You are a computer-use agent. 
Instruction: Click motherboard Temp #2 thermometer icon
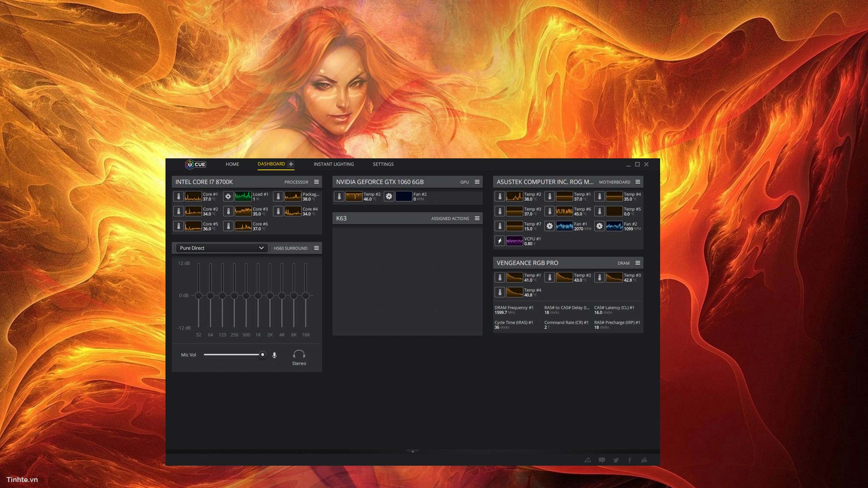click(500, 197)
